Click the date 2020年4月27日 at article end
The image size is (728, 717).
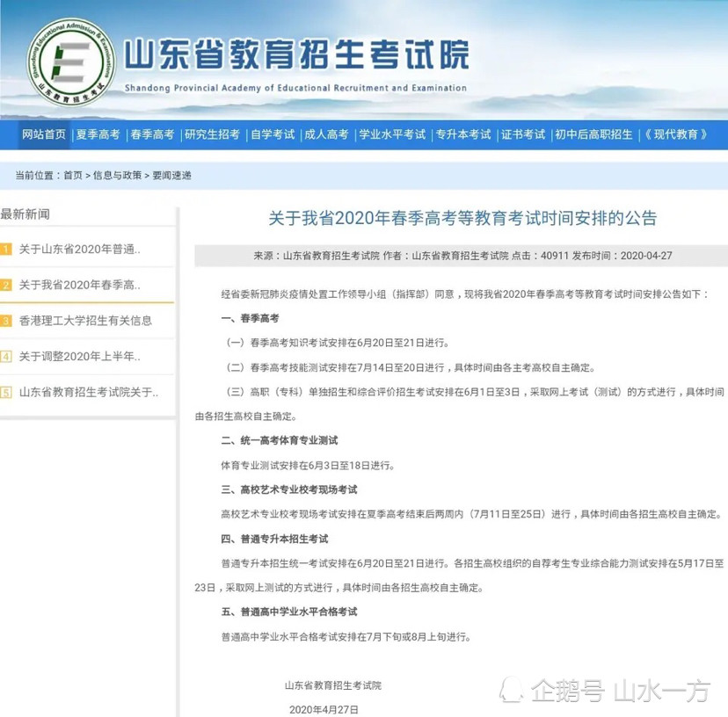[324, 710]
